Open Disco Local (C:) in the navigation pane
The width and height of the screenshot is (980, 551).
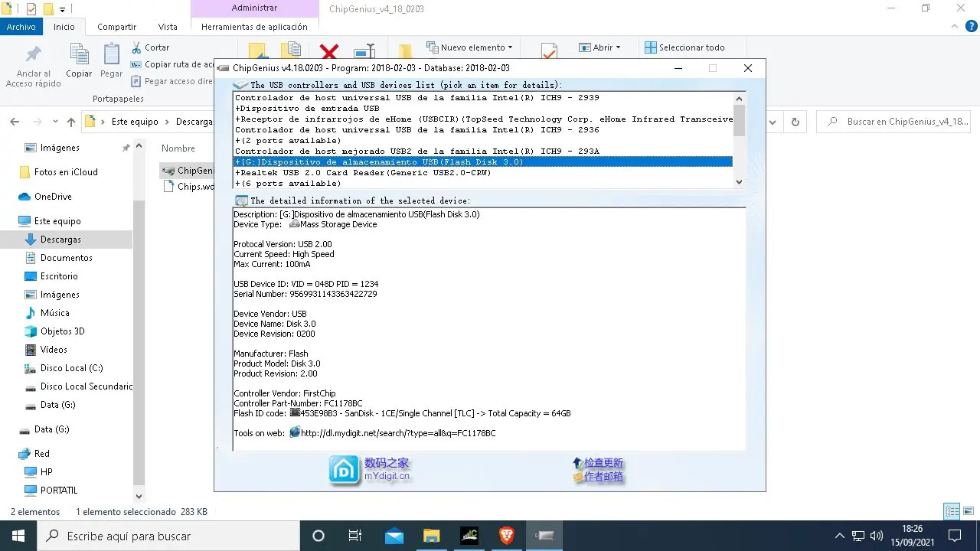71,368
